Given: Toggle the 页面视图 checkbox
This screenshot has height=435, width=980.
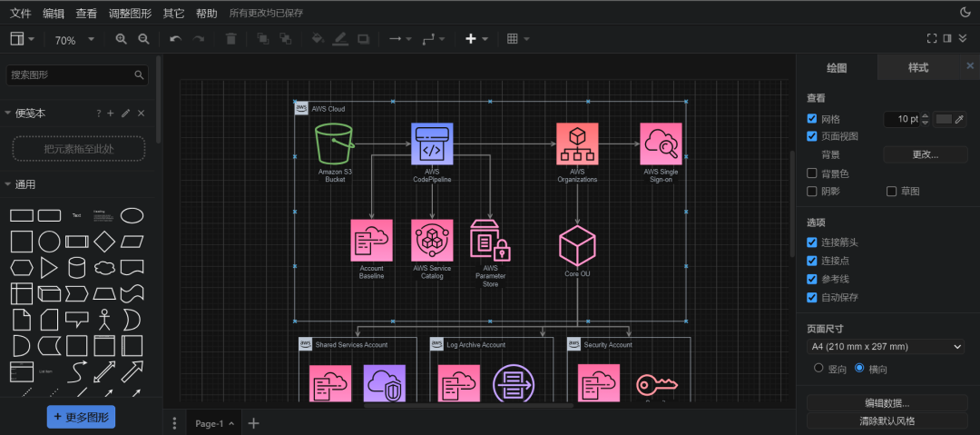Looking at the screenshot, I should coord(812,136).
